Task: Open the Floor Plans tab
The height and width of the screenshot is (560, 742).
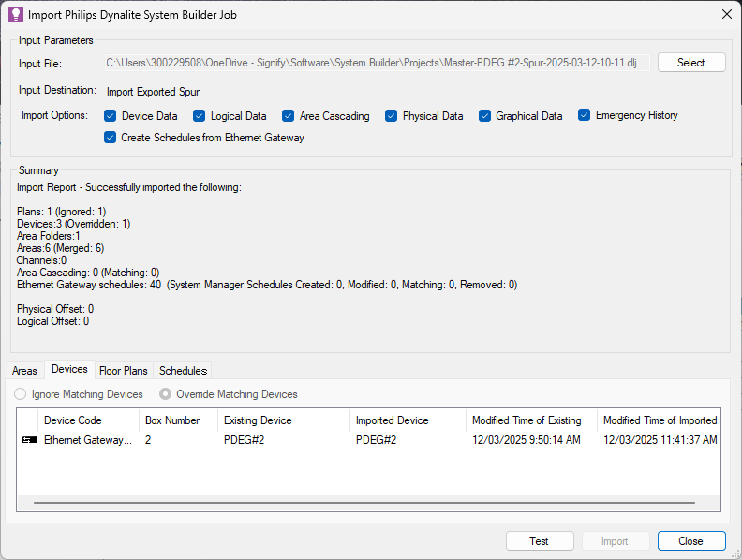Action: click(124, 371)
